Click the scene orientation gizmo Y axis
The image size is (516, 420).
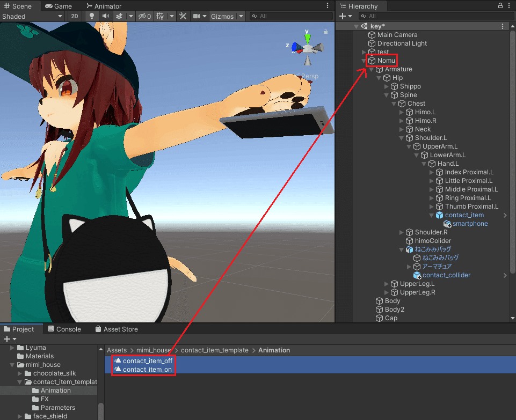coord(307,36)
